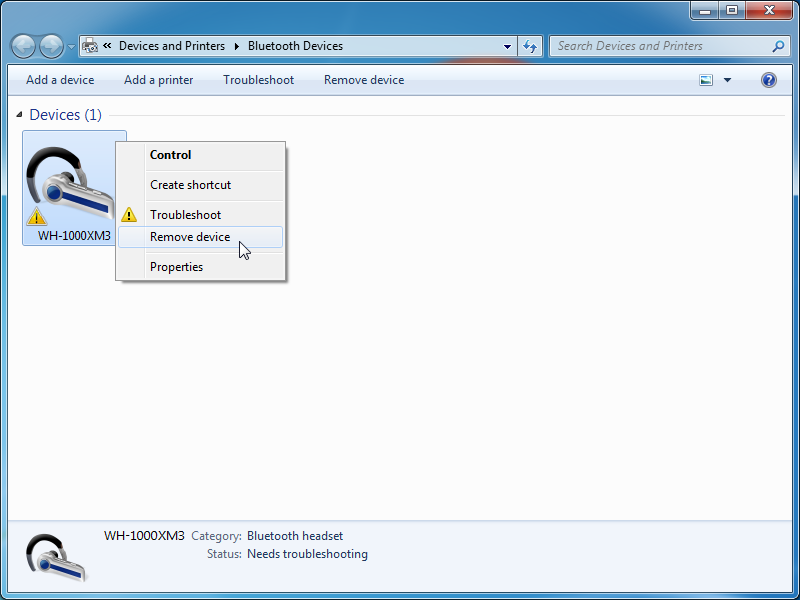Choose Control in the context menu

coord(201,155)
